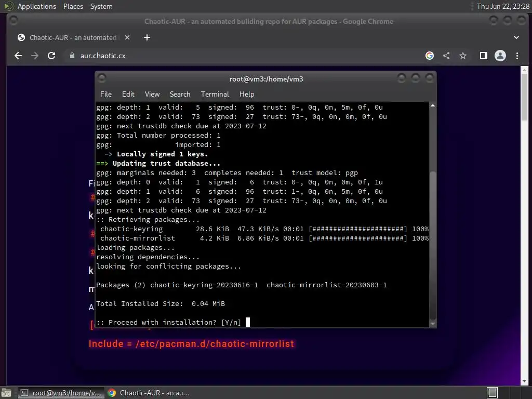Image resolution: width=532 pixels, height=399 pixels.
Task: Click Chrome window menu button in title bar
Action: (14, 21)
